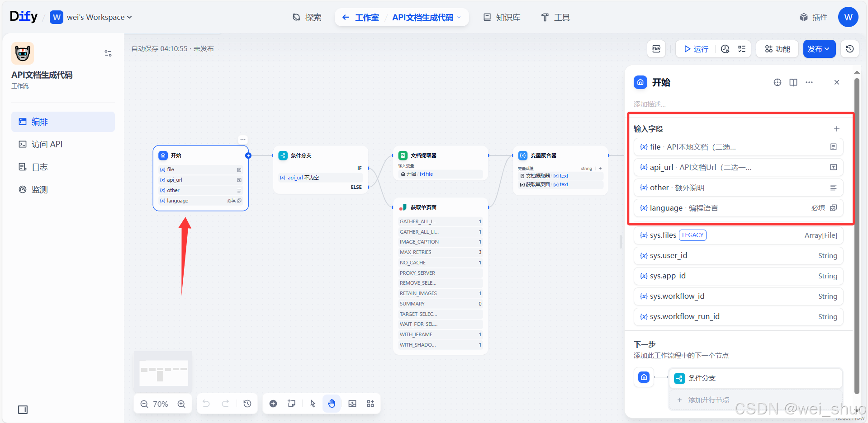Toggle the split-view layout icon in 开始 panel
The height and width of the screenshot is (423, 868).
click(x=793, y=82)
